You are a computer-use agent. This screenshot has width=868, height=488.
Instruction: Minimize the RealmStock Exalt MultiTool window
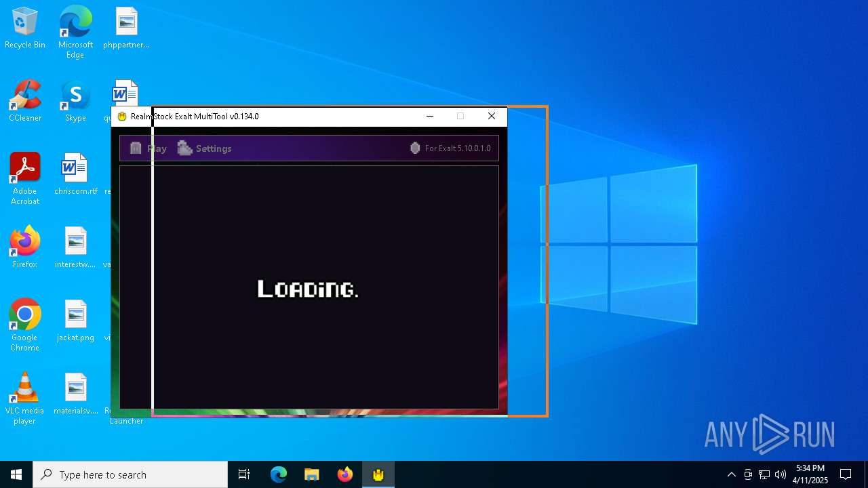coord(429,116)
